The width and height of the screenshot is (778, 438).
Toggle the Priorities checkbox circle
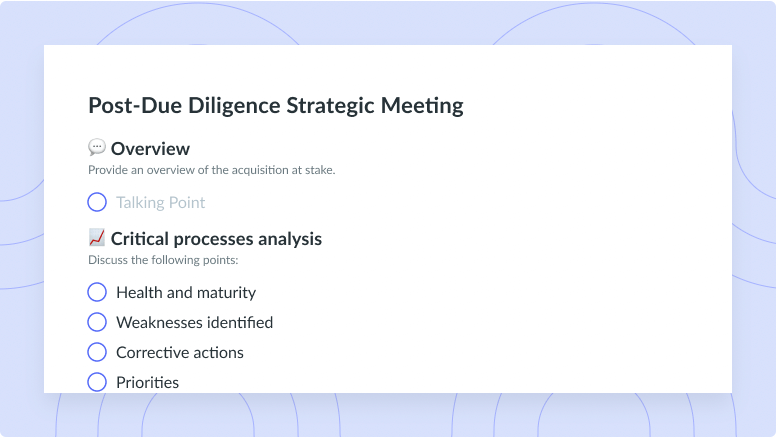point(97,382)
